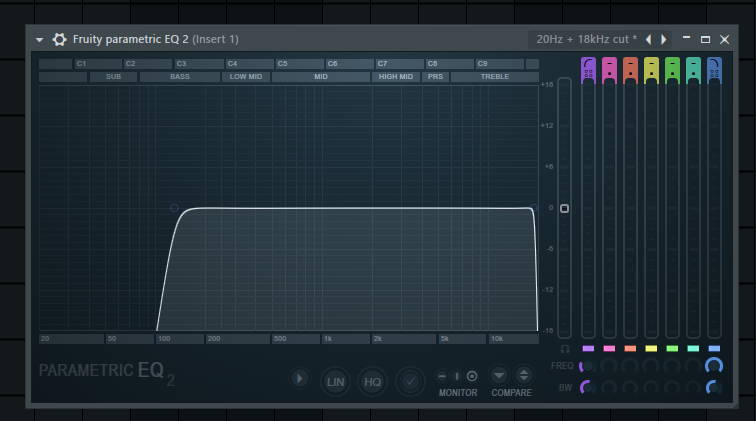Click the HIGH MID frequency range label
This screenshot has width=756, height=421.
(396, 77)
